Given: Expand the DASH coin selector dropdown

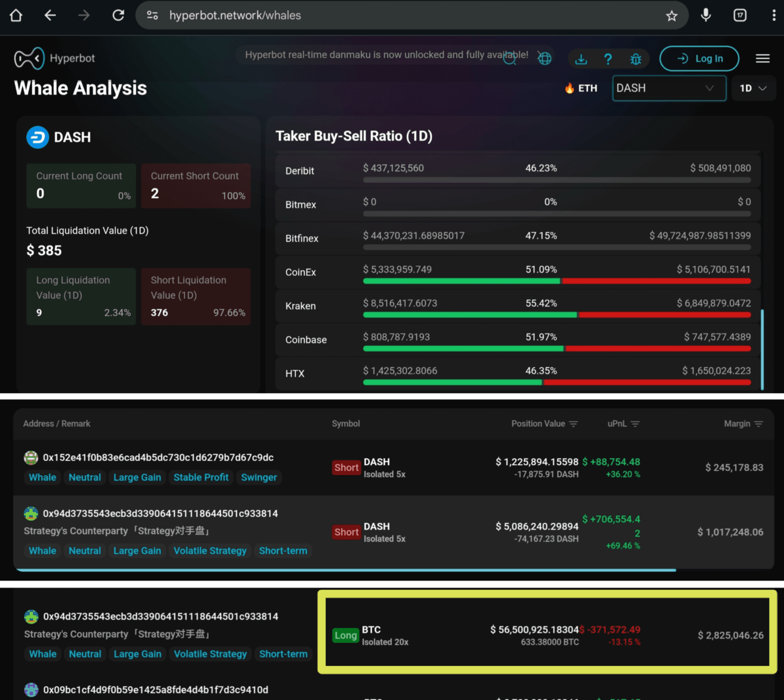Looking at the screenshot, I should (x=668, y=88).
